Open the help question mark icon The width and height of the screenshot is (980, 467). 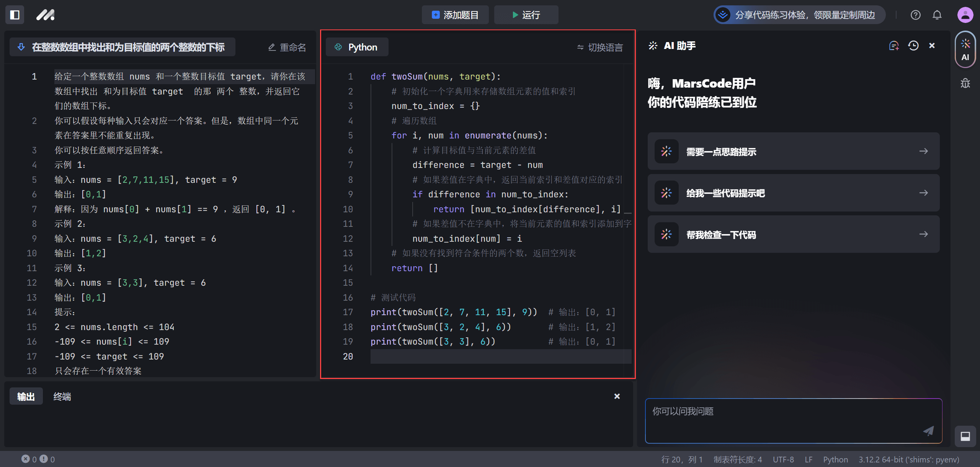click(x=915, y=15)
